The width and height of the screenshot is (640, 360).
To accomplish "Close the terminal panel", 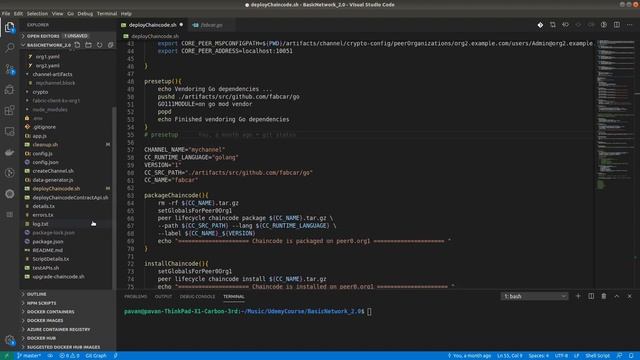I will tap(629, 296).
